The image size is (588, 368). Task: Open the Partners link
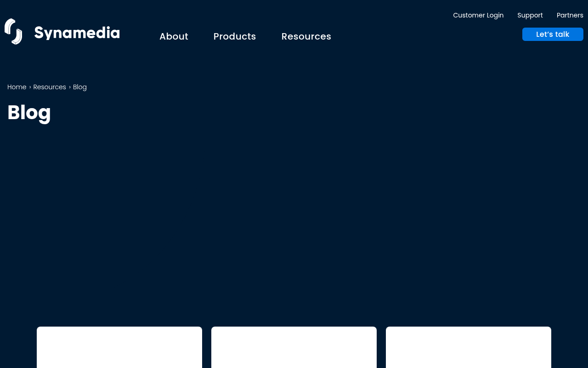pos(570,15)
